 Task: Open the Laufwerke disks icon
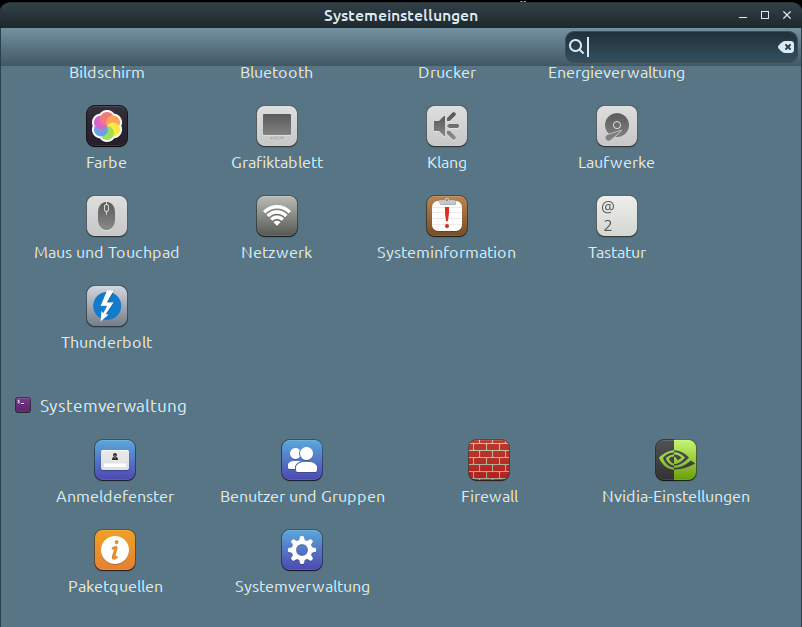[x=617, y=126]
